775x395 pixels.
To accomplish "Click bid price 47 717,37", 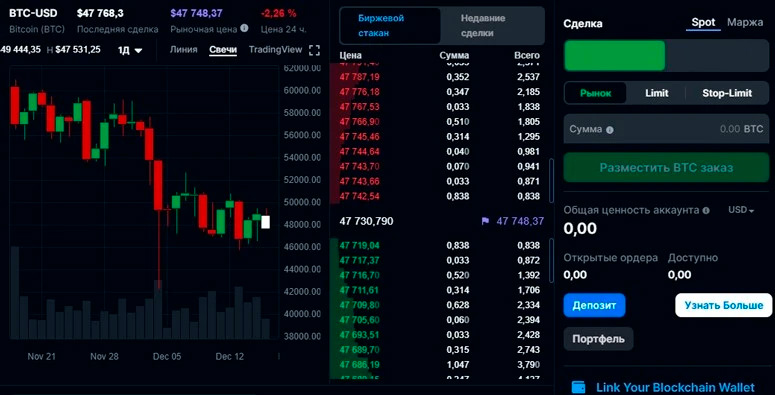I will coord(359,260).
